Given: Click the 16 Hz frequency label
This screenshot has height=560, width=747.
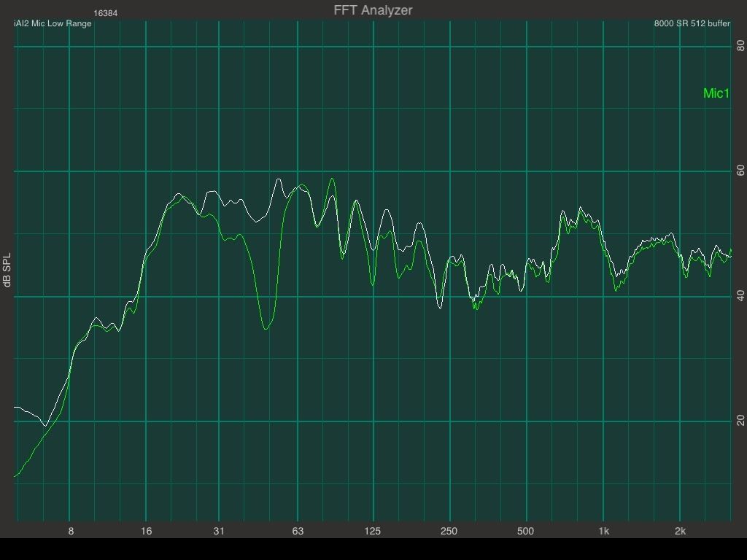Looking at the screenshot, I should coord(147,531).
